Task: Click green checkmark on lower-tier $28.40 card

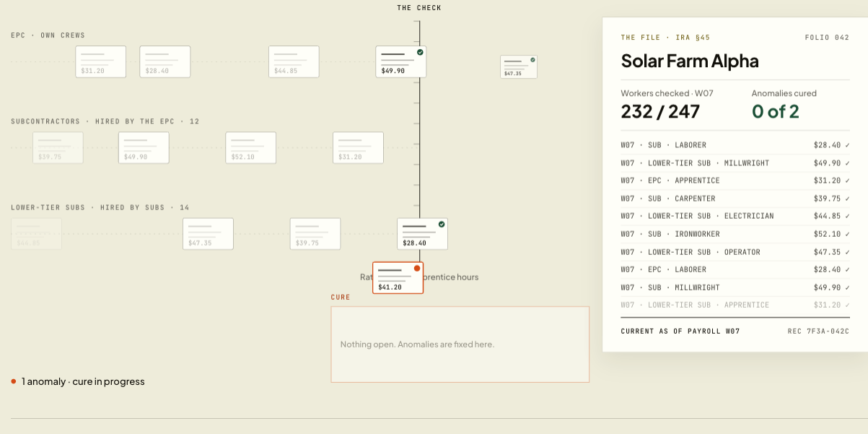Action: click(442, 225)
